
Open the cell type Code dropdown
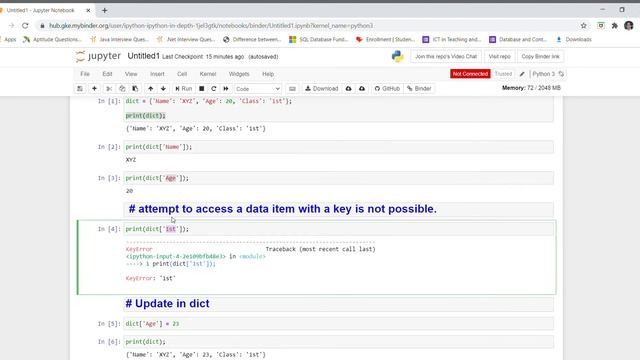(x=258, y=89)
